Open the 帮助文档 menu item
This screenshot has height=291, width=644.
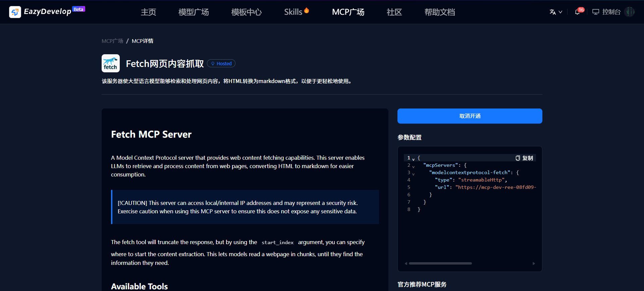(440, 12)
